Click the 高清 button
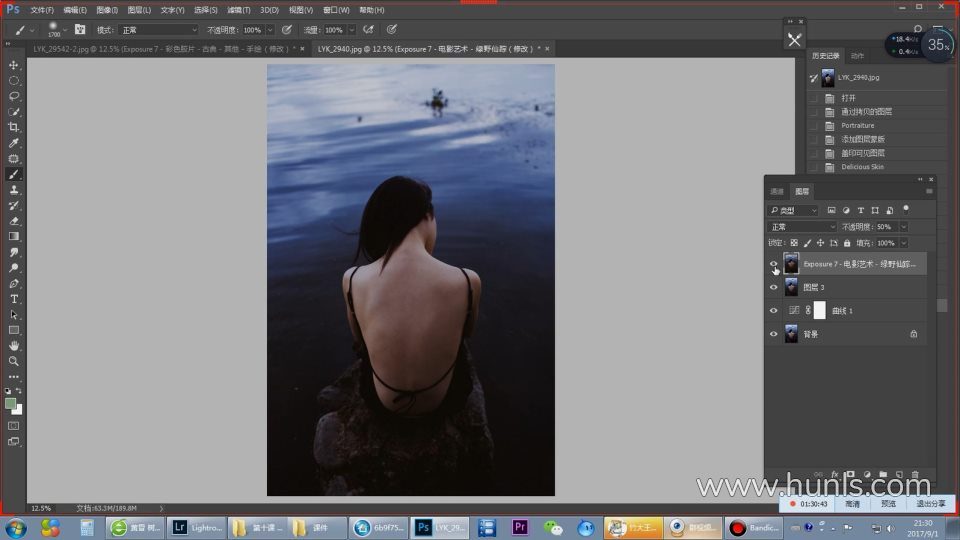 [852, 504]
